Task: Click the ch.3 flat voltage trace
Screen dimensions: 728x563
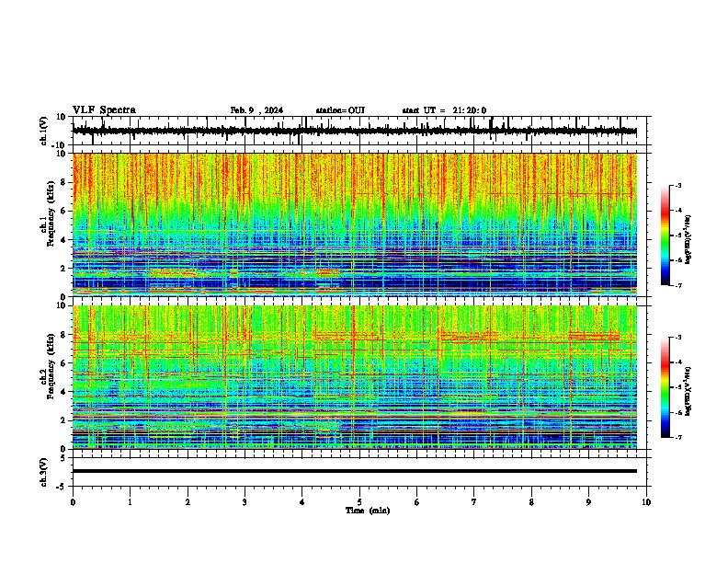Action: [x=354, y=471]
